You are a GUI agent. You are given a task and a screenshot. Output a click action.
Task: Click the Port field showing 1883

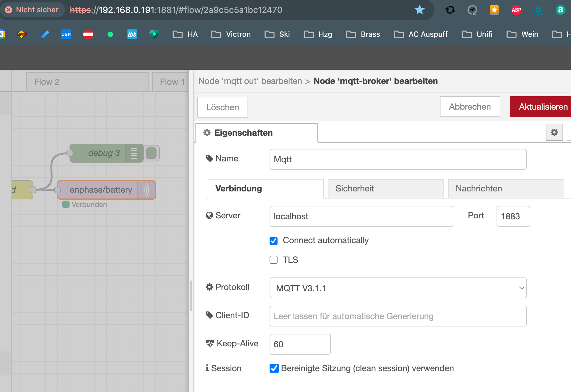513,216
